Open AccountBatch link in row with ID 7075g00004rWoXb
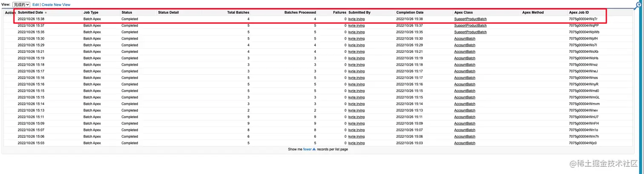Viewport: 644px width, 174px height. pyautogui.click(x=465, y=52)
